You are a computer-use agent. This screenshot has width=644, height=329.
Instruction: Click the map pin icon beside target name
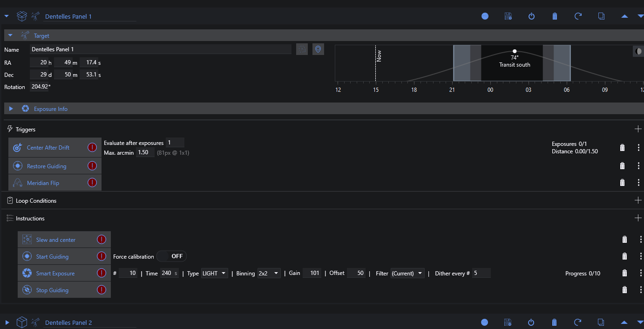(x=318, y=49)
